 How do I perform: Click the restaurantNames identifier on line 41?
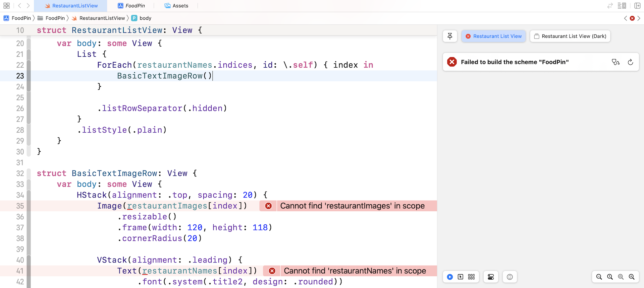(x=180, y=271)
